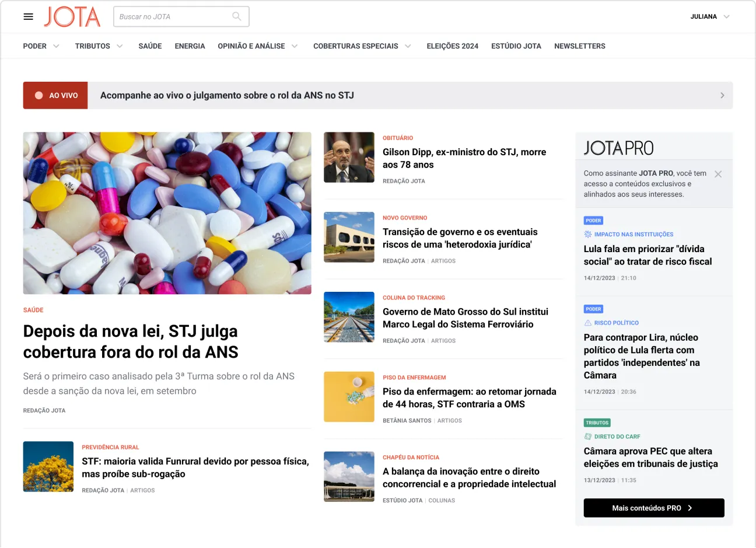This screenshot has width=756, height=548.
Task: Open Estúdio JOTA nav item
Action: coord(516,46)
